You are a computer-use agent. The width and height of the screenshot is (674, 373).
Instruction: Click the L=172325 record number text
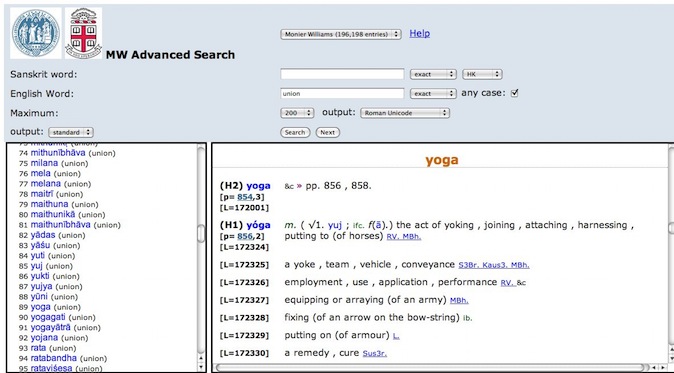click(244, 265)
